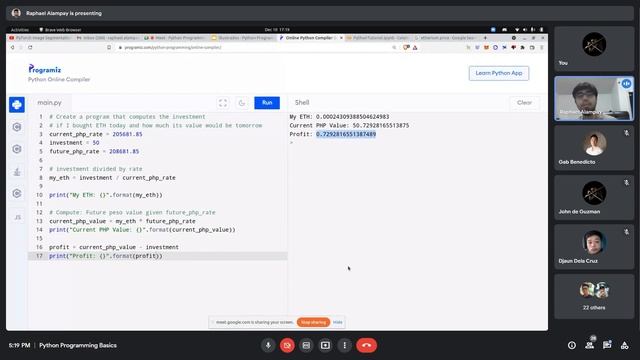Click the Programiz logo
This screenshot has width=640, height=360.
point(44,69)
